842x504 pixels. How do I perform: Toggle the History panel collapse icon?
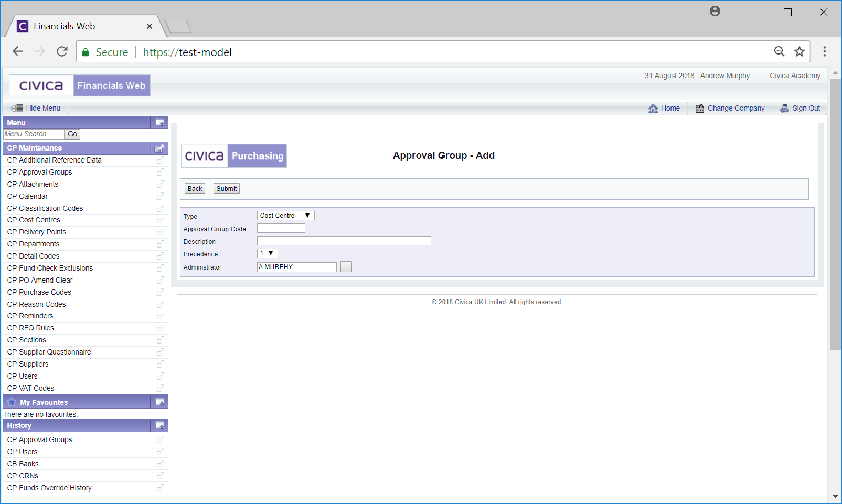click(159, 425)
